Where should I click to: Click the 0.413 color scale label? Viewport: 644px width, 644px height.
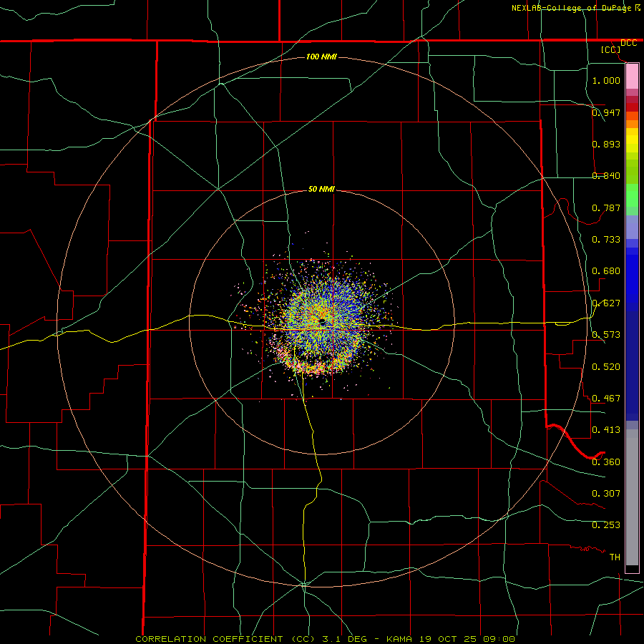point(606,429)
